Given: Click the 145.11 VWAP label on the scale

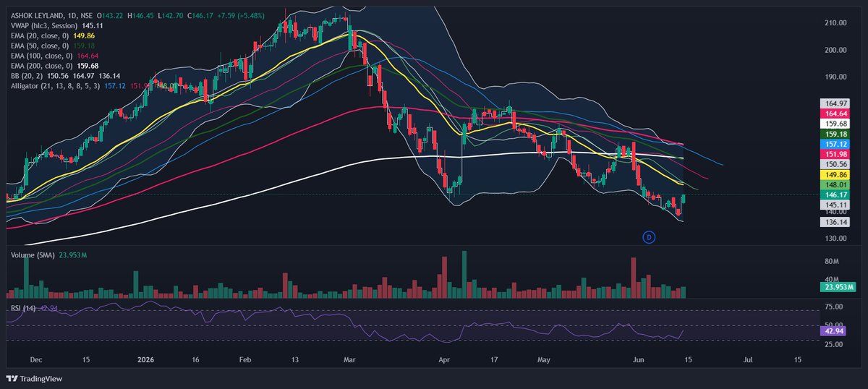Looking at the screenshot, I should (836, 205).
